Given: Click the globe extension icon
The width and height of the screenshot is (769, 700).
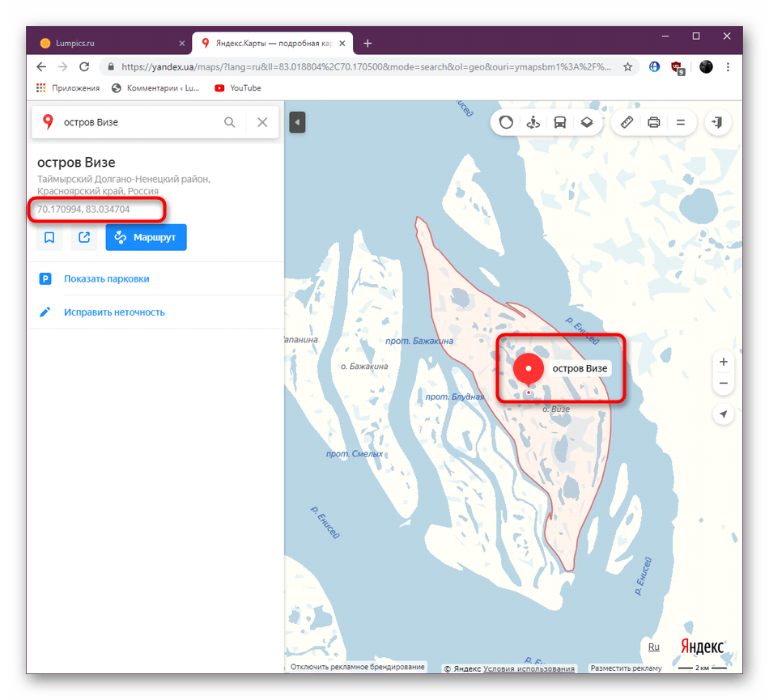Looking at the screenshot, I should tap(654, 66).
